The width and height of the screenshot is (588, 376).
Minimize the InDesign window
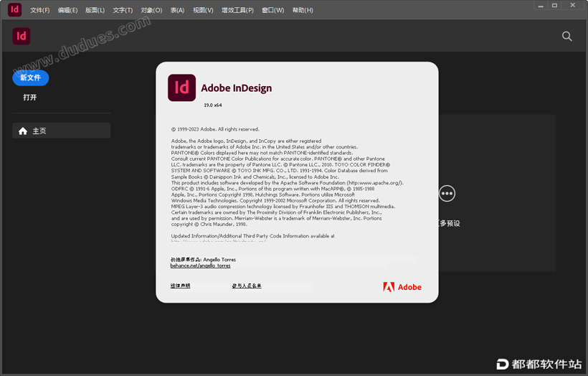coord(541,6)
